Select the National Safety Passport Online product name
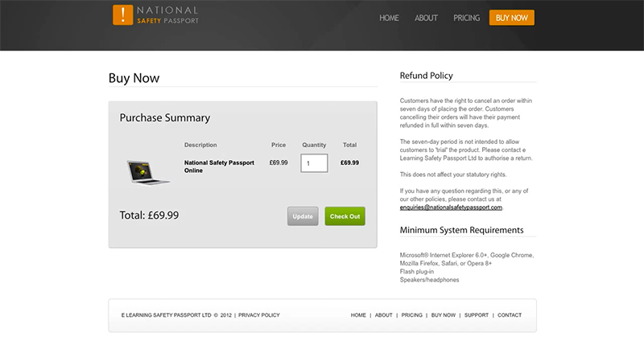644x345 pixels. click(x=218, y=166)
